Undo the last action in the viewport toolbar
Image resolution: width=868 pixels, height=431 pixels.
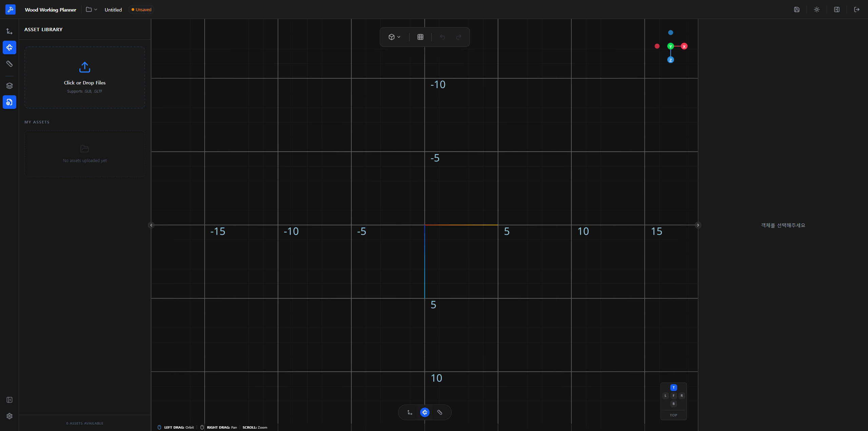(442, 37)
